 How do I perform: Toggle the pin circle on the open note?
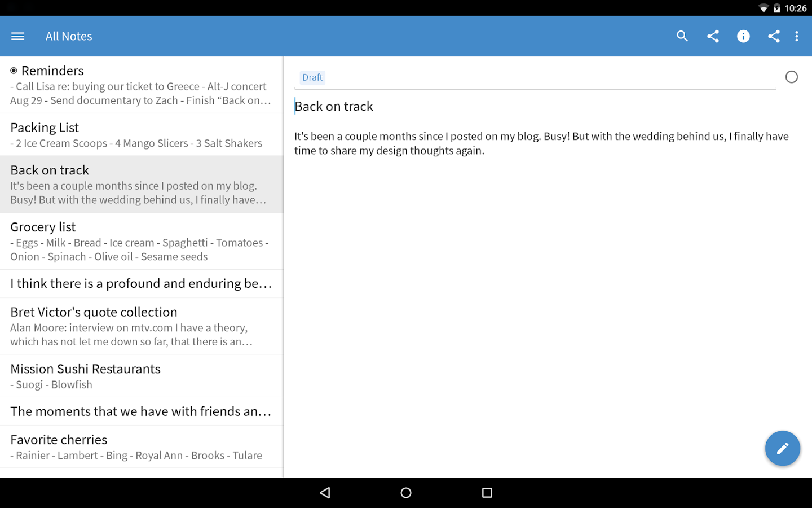pos(792,76)
